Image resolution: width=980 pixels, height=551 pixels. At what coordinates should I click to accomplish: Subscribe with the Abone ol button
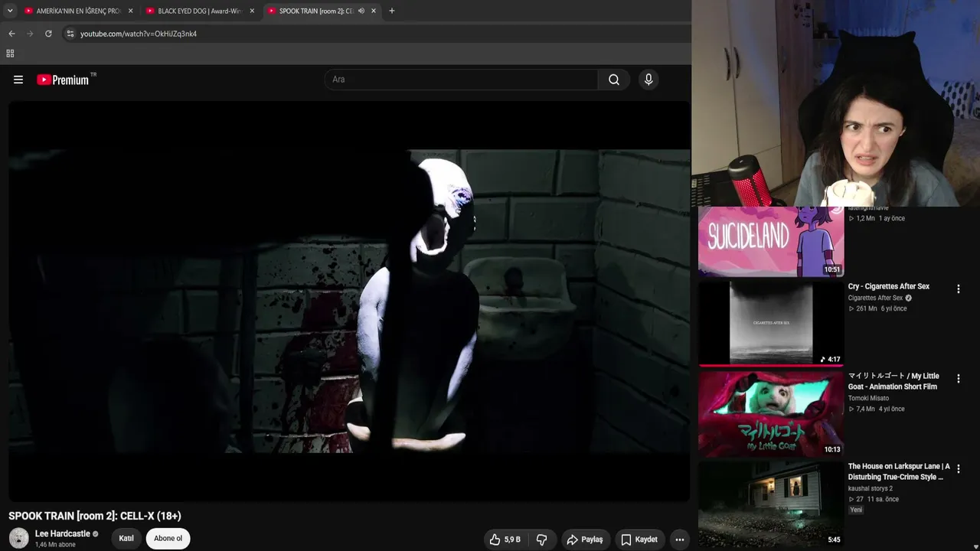168,539
